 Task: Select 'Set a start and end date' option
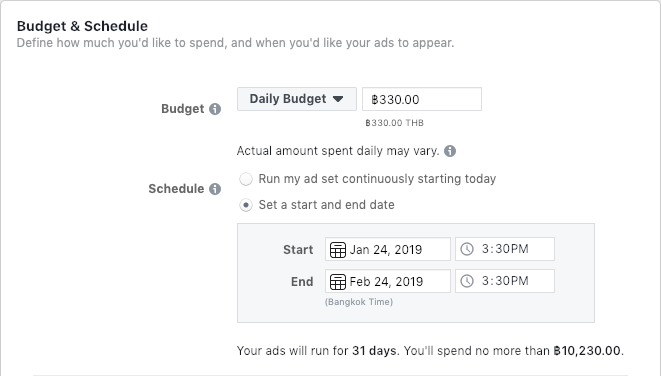(246, 205)
